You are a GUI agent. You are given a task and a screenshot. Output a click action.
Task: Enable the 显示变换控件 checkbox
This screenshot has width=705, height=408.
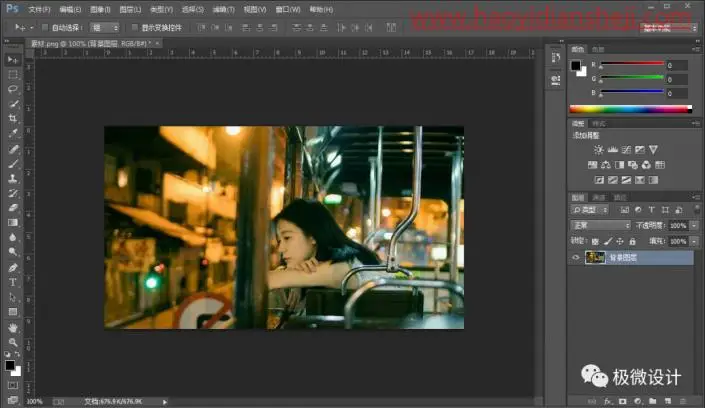134,27
